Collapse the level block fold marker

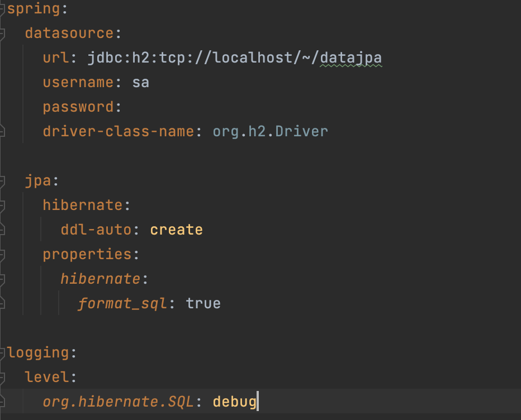(2, 378)
